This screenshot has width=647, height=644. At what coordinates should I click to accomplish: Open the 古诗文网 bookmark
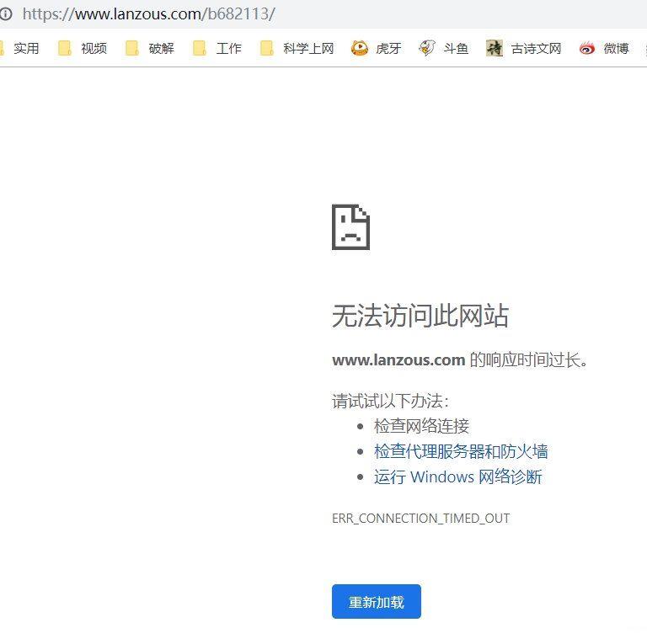click(524, 48)
